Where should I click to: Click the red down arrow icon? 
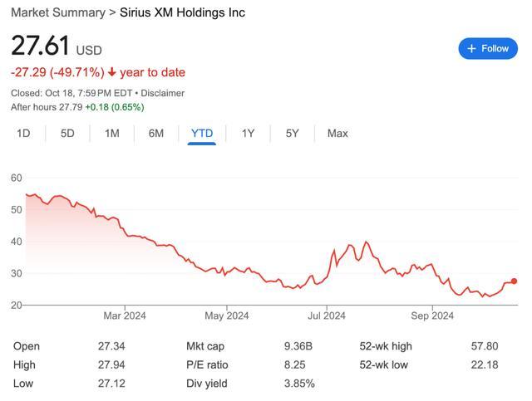pyautogui.click(x=111, y=72)
